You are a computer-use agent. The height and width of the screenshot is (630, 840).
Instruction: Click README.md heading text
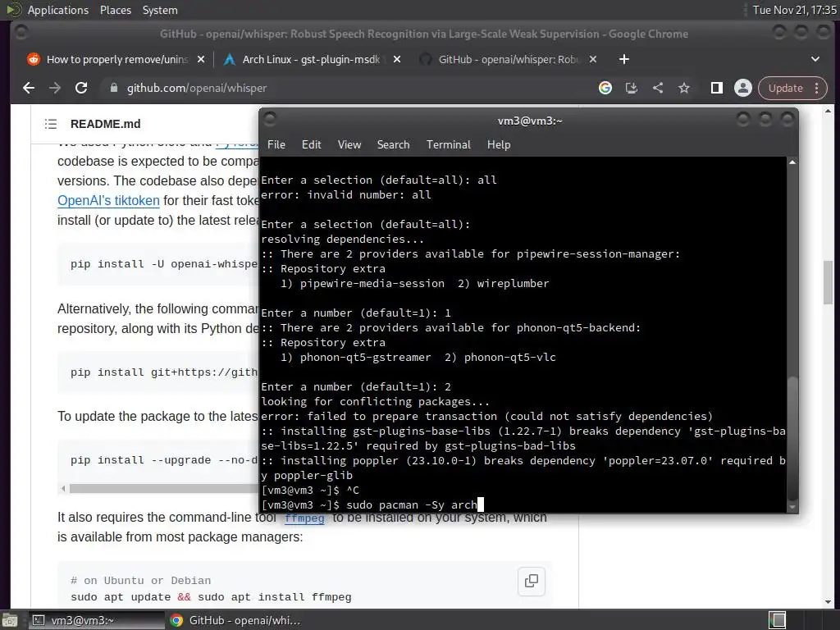pos(106,124)
